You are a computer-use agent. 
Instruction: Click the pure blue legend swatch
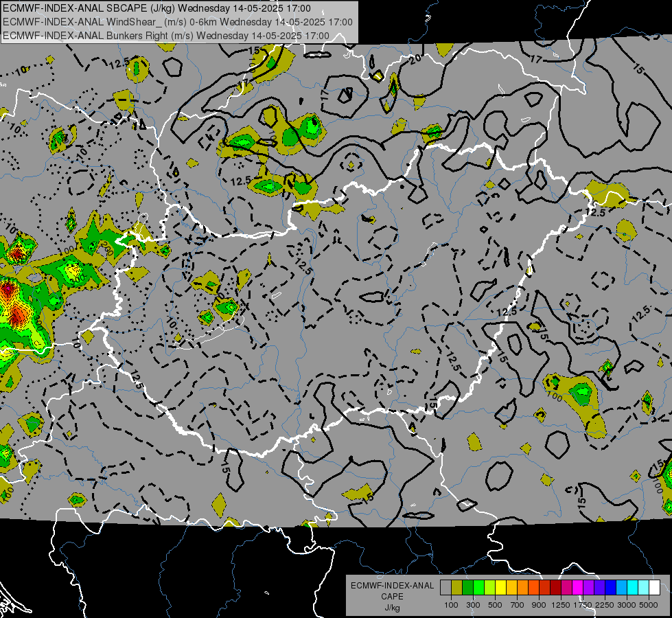[x=611, y=587]
